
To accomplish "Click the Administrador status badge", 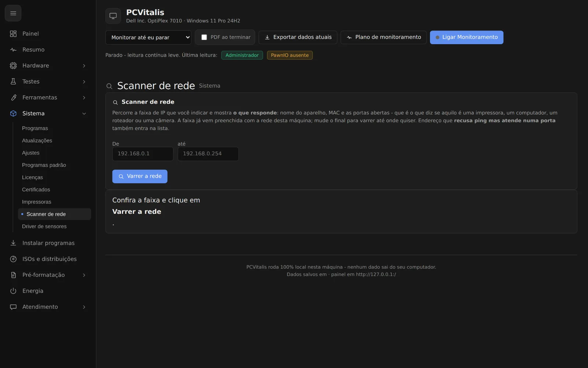I will (242, 55).
